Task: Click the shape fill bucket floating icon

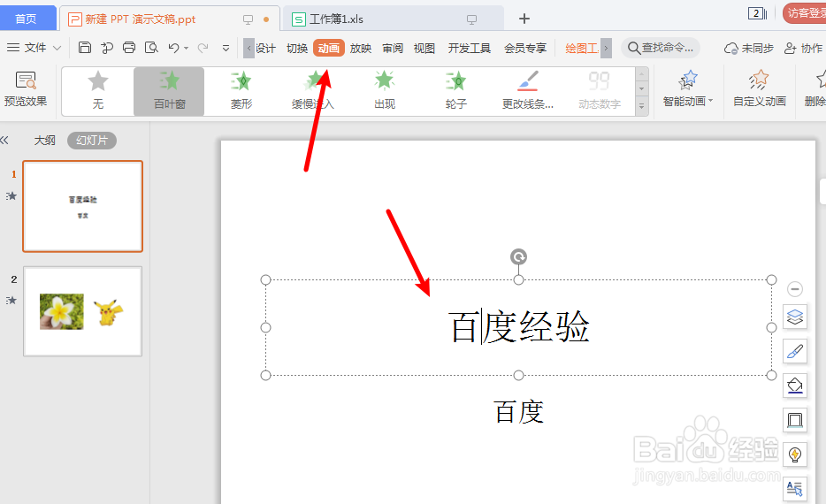Action: coord(795,386)
